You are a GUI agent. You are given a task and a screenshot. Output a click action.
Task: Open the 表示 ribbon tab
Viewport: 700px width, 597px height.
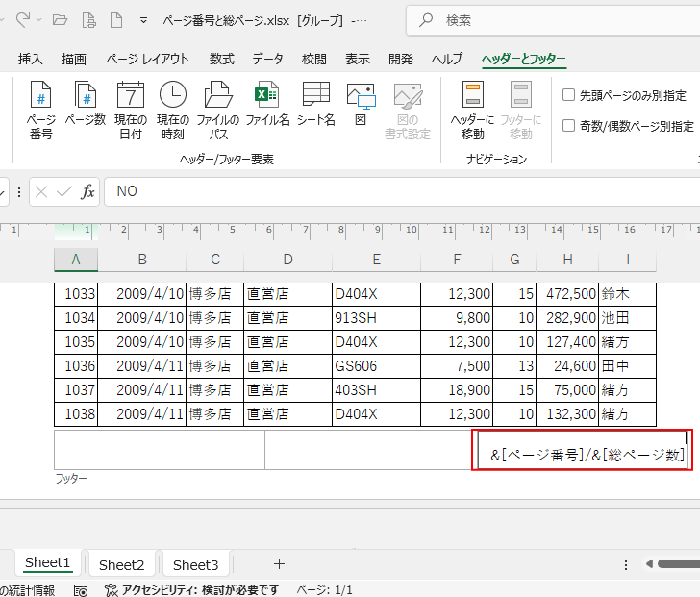tap(357, 59)
